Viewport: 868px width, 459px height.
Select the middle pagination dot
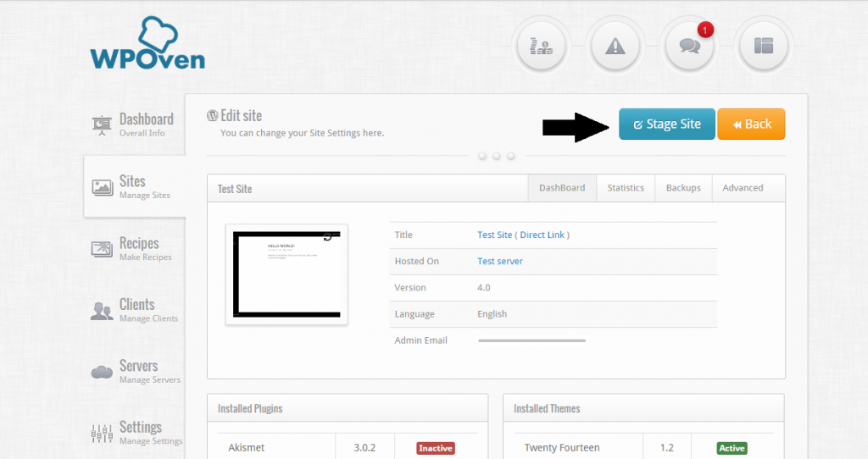tap(497, 157)
